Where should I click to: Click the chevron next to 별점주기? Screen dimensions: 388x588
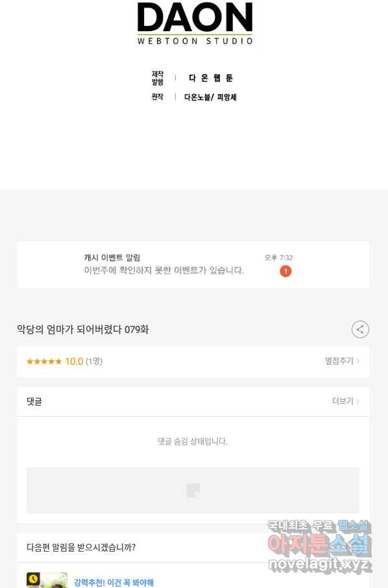358,361
